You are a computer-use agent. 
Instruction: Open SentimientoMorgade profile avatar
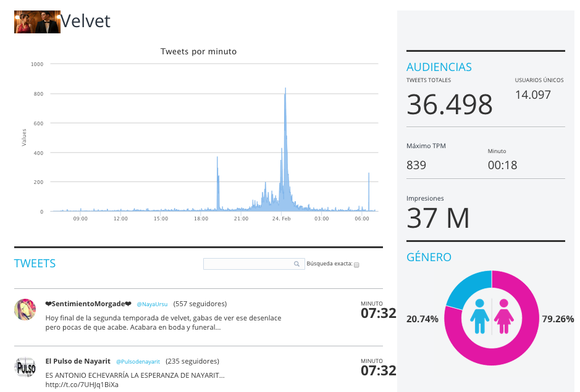(x=25, y=309)
